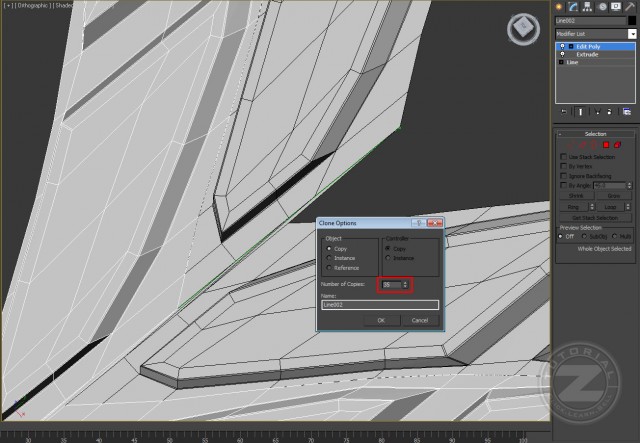Select Reference clone option

coord(330,267)
